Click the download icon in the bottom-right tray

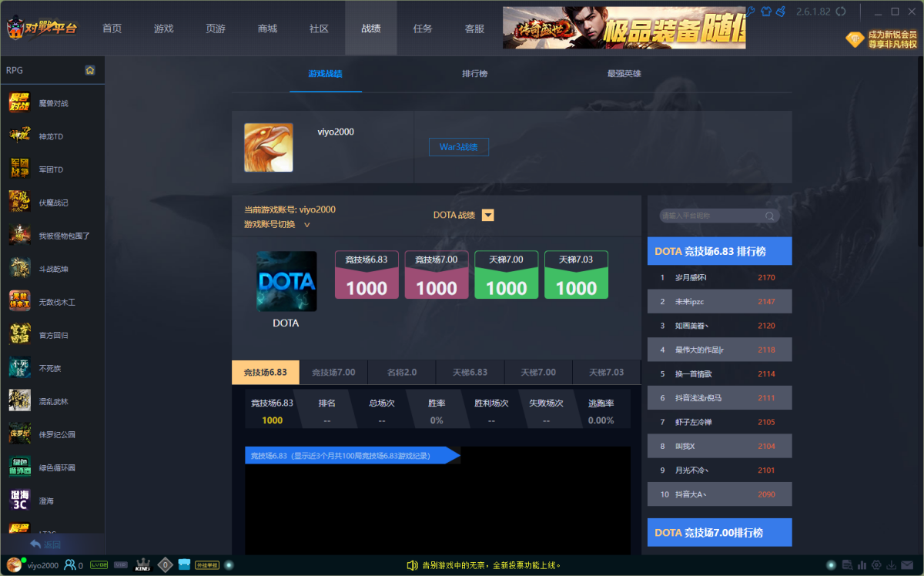(891, 565)
